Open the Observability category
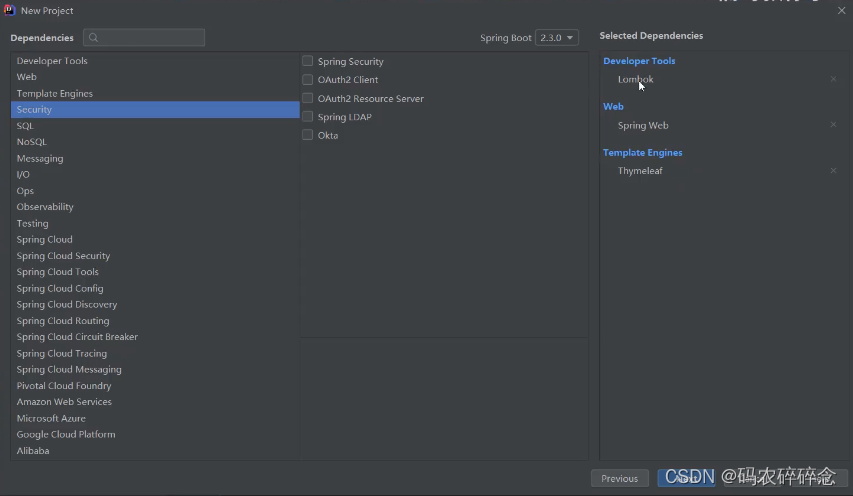The height and width of the screenshot is (496, 853). (x=155, y=207)
